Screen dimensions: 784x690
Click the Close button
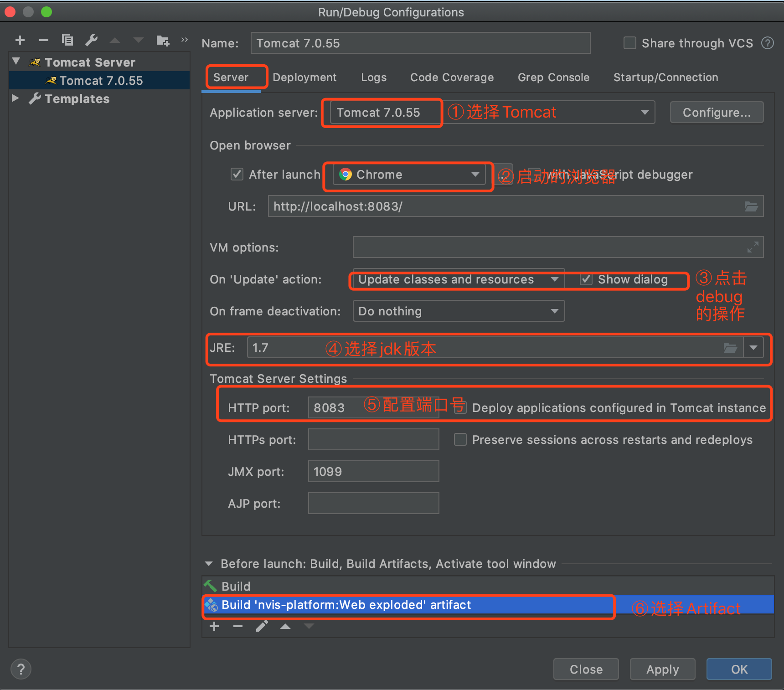pyautogui.click(x=586, y=669)
